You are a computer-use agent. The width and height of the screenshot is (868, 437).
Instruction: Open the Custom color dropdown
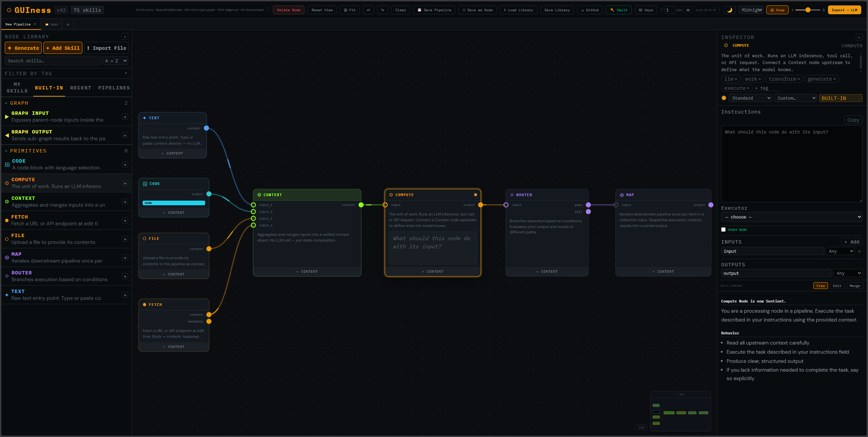(x=795, y=98)
